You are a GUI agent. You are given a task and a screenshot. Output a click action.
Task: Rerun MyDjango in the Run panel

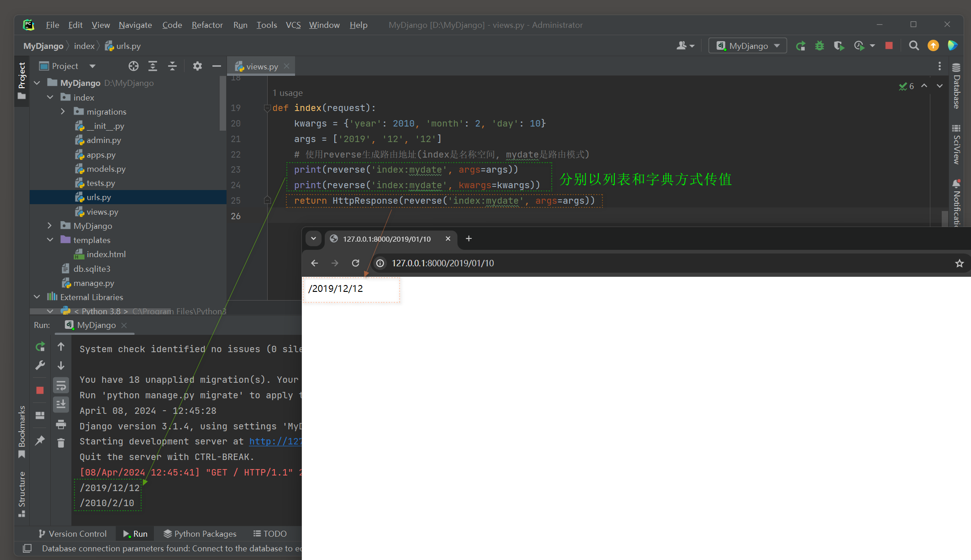40,347
